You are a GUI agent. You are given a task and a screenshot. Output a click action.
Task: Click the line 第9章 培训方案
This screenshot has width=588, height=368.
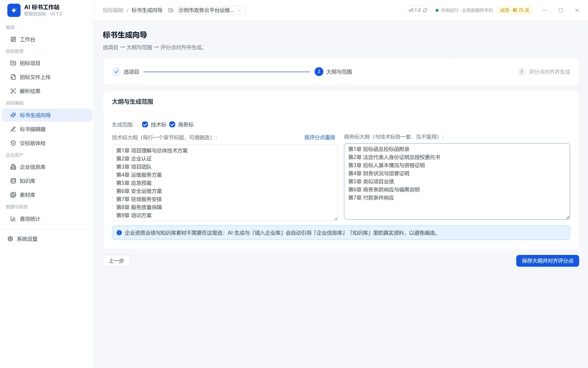pos(134,215)
